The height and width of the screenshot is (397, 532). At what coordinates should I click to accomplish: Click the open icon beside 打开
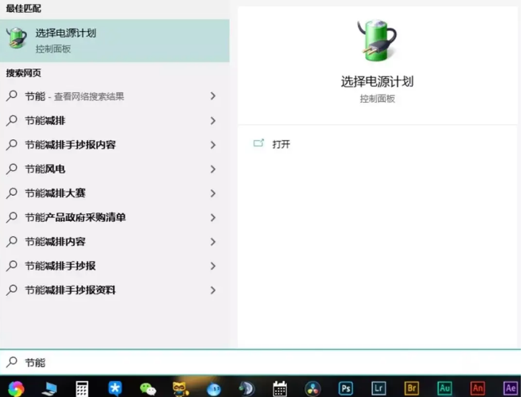[x=258, y=143]
